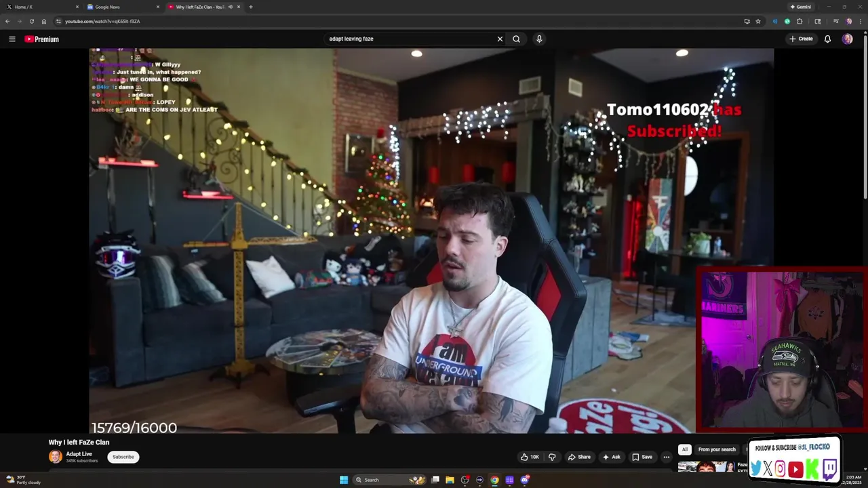This screenshot has height=488, width=868.
Task: Reload the current page
Action: (32, 21)
